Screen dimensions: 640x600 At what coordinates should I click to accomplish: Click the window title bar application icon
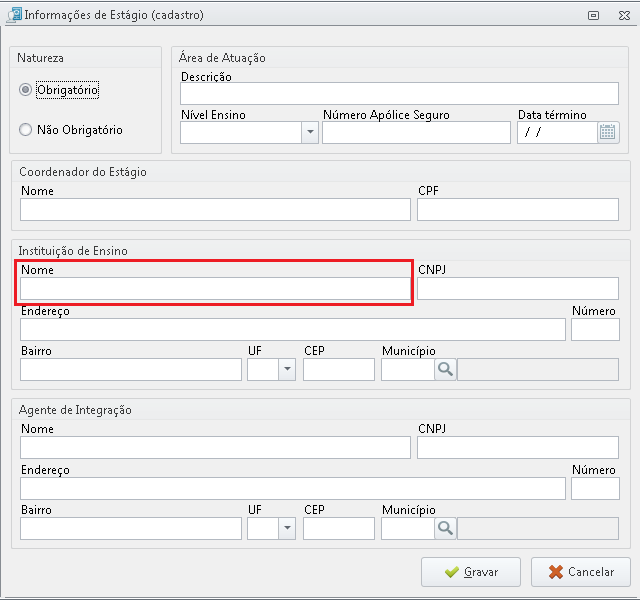[14, 15]
